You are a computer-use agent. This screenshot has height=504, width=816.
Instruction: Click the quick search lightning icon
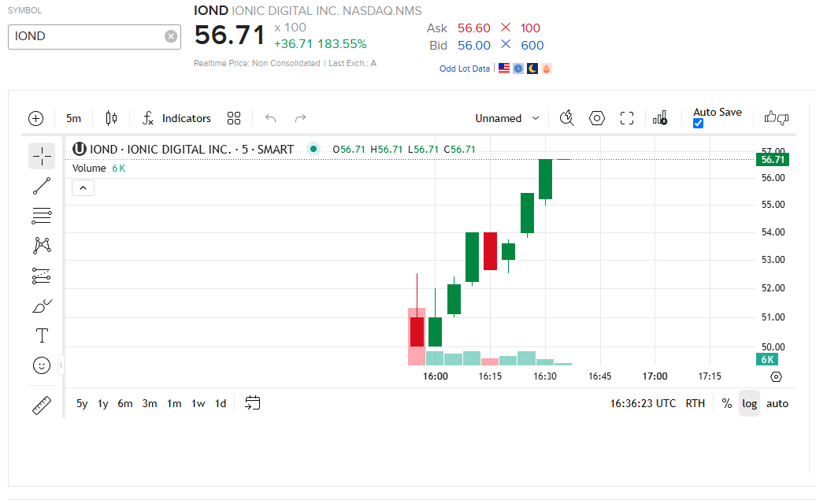[567, 119]
